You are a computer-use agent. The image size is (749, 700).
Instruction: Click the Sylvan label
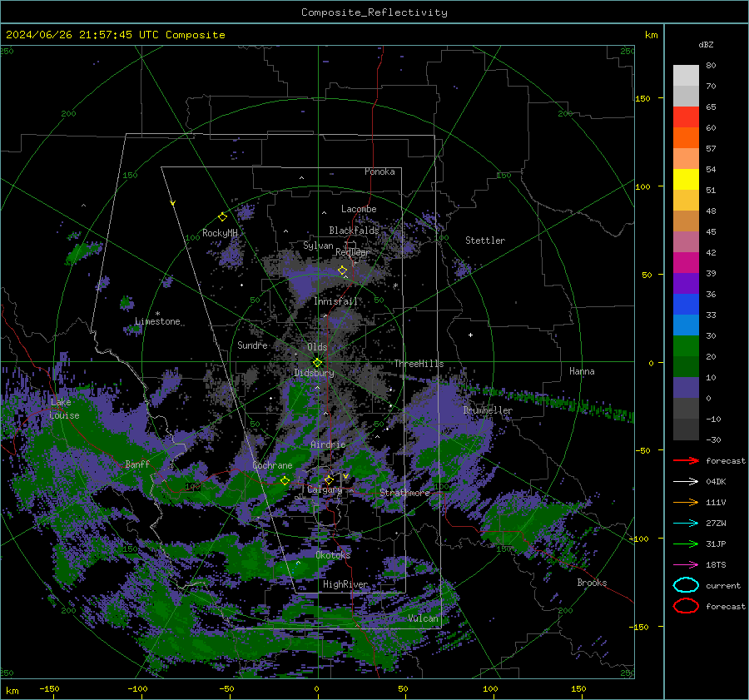click(x=318, y=246)
